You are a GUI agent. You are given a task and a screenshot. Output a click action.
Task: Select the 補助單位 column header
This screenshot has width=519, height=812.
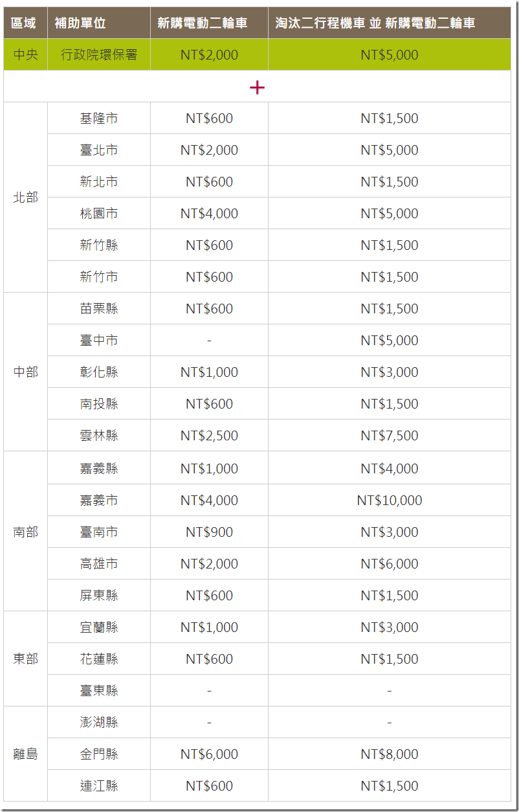coord(80,23)
